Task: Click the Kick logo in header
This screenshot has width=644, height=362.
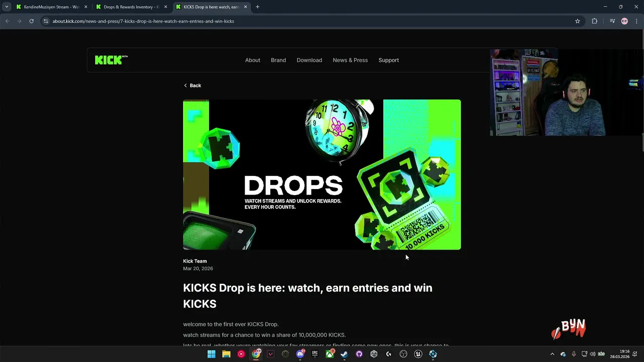Action: (x=111, y=60)
